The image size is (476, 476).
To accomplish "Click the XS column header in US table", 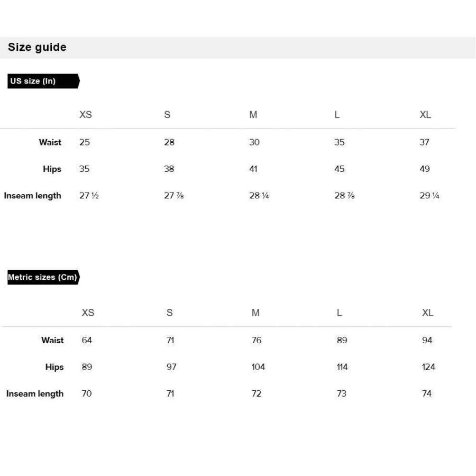I will click(x=86, y=114).
